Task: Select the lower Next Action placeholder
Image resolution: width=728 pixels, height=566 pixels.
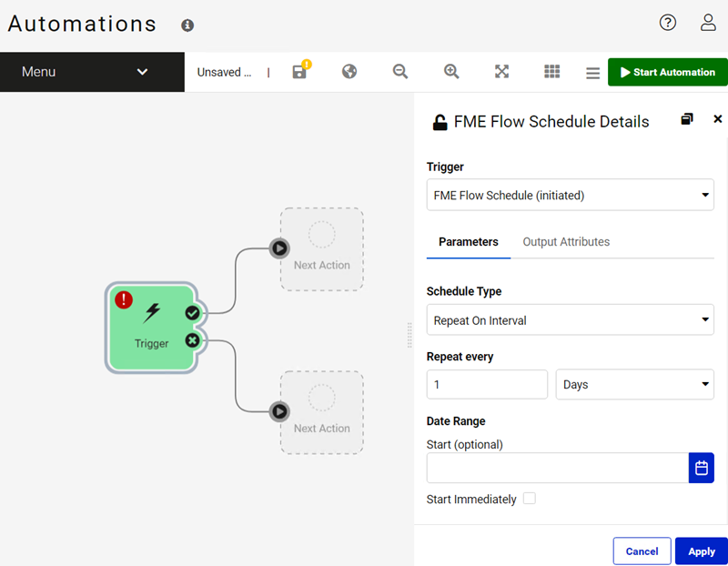Action: pos(322,412)
